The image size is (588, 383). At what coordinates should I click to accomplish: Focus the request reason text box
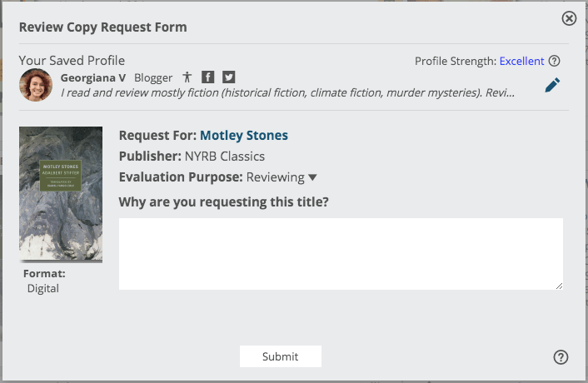point(341,254)
